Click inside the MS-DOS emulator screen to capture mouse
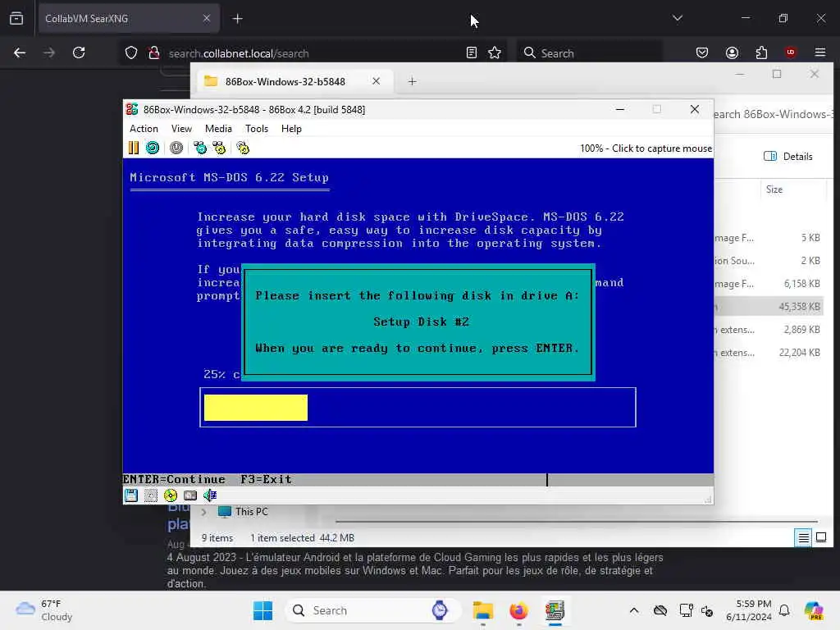The width and height of the screenshot is (840, 630). pyautogui.click(x=418, y=322)
